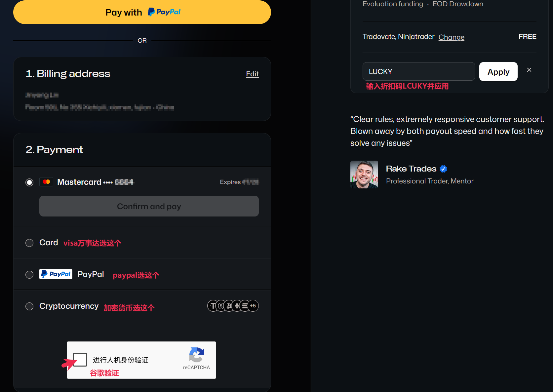Select the Card payment radio option
Screen dimensions: 553x392
[29, 243]
